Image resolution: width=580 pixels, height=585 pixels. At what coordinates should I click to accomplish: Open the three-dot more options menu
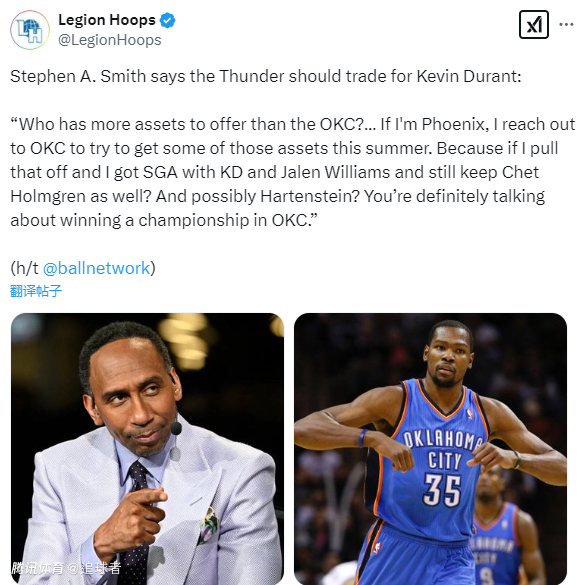(x=566, y=25)
